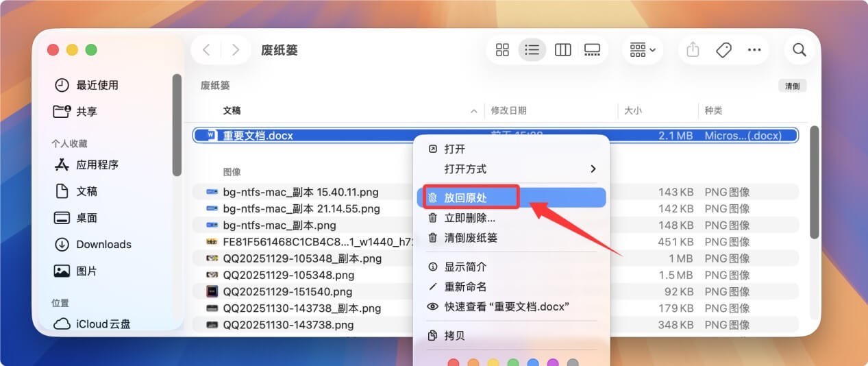Expand the 打开方式 submenu
This screenshot has width=868, height=366.
point(511,169)
